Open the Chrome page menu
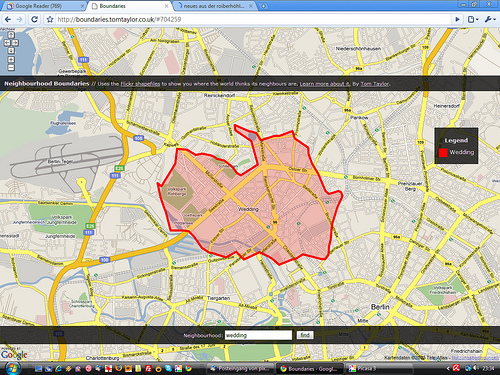This screenshot has height=375, width=500. [473, 19]
